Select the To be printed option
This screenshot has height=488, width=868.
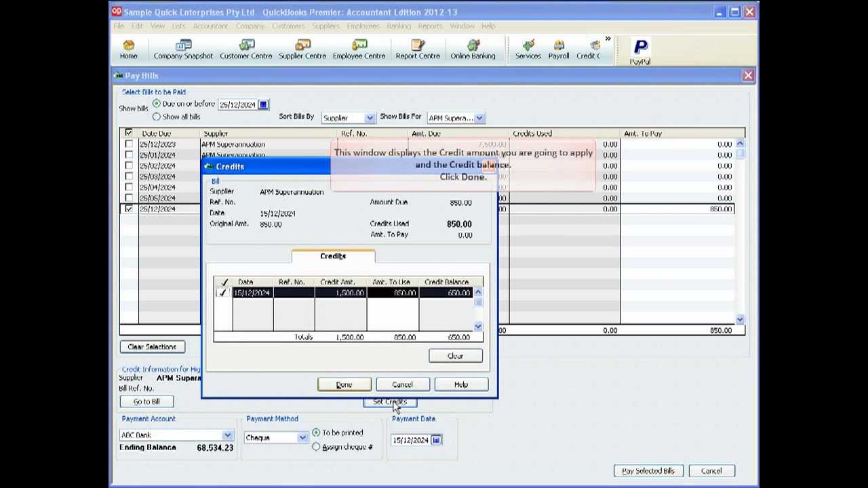click(316, 432)
